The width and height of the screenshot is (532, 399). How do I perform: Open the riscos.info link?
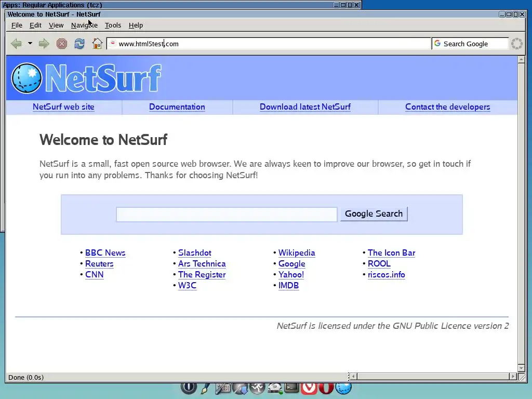(x=387, y=274)
